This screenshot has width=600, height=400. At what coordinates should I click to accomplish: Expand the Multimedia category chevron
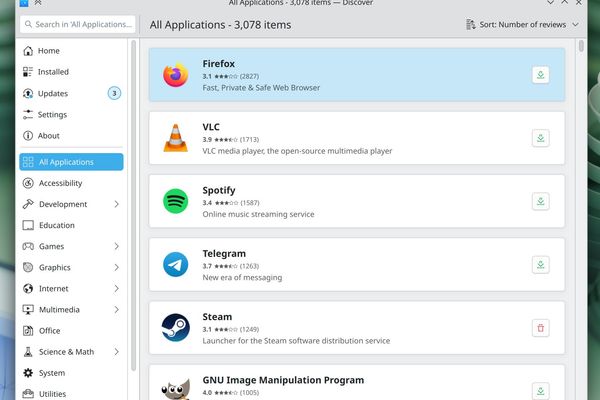coord(117,309)
